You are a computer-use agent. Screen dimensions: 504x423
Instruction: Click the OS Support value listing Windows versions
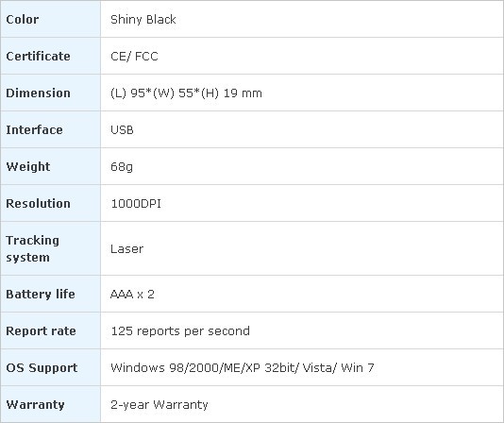pos(243,367)
